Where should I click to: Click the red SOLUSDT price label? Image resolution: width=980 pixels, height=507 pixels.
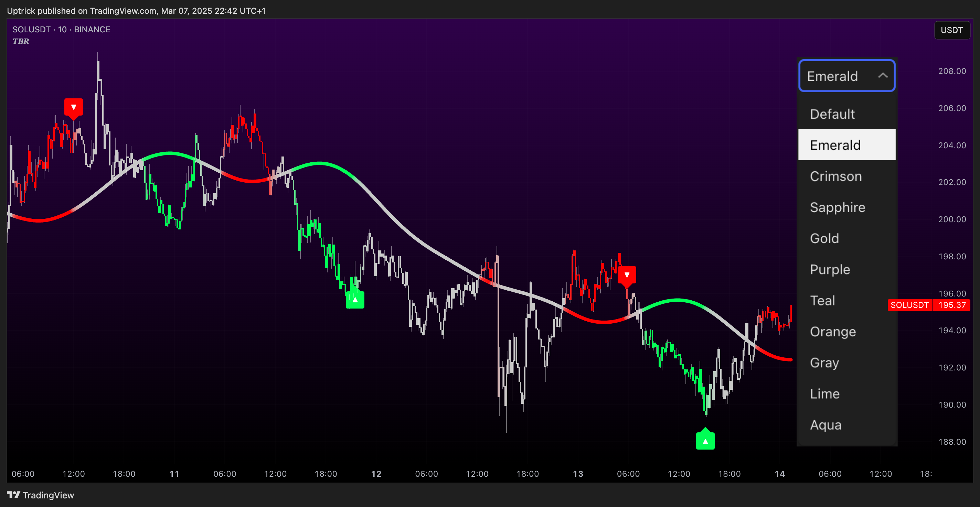tap(909, 305)
